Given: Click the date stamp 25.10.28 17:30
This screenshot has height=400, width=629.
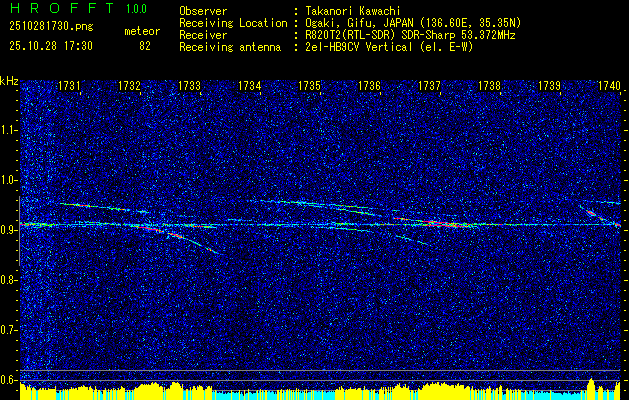Looking at the screenshot, I should [51, 46].
